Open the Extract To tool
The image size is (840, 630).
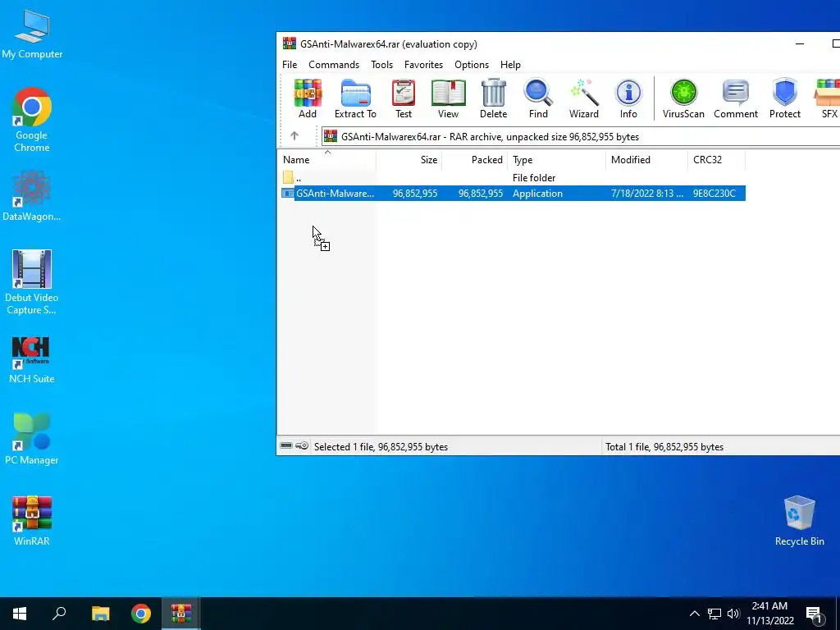[355, 98]
